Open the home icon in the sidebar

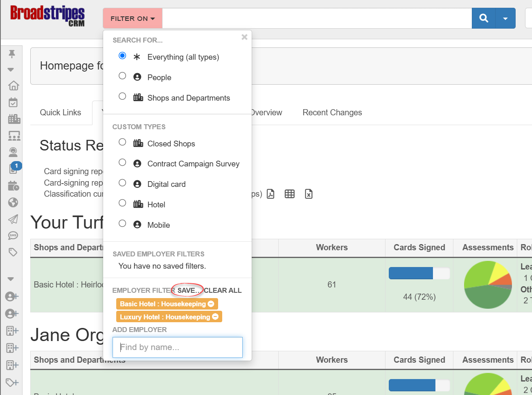click(14, 85)
